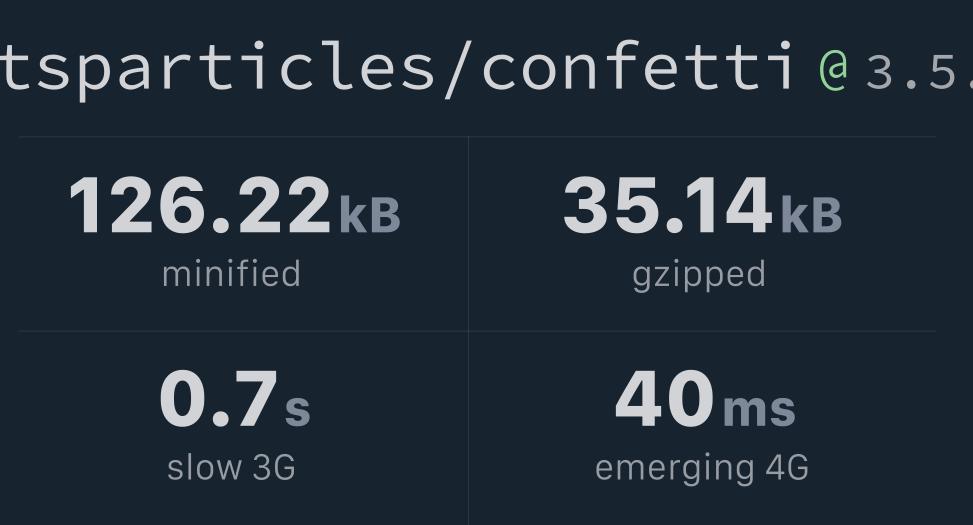973x525 pixels.
Task: Click the s unit beside 0.7
Action: [297, 410]
